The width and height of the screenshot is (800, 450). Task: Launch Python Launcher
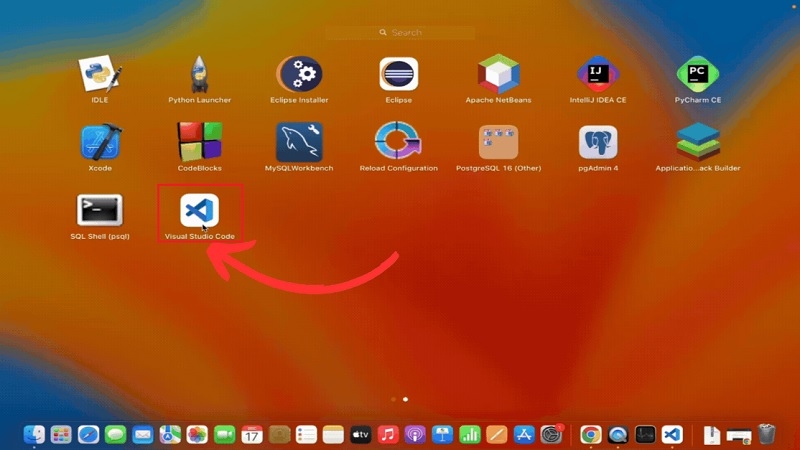tap(199, 74)
